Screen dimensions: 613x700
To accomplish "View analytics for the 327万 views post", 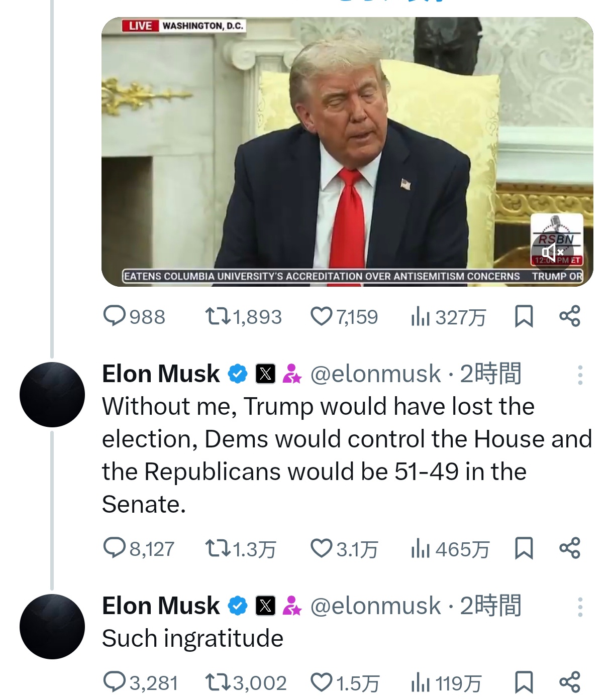I will tap(421, 316).
